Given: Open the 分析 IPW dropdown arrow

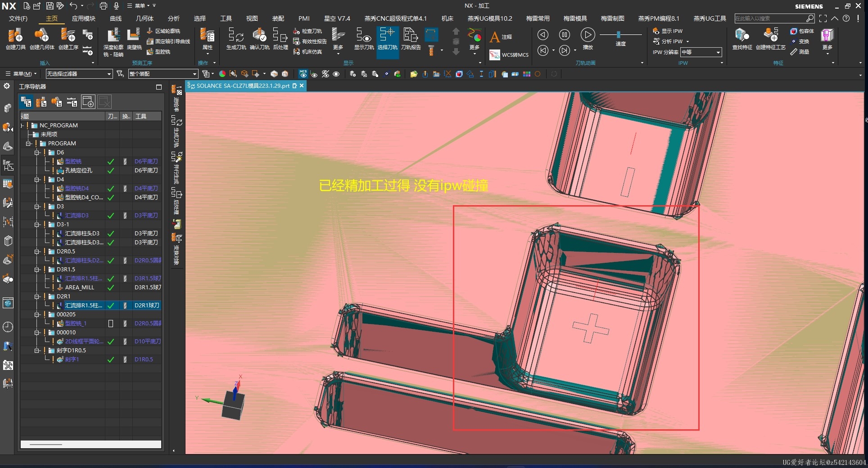Looking at the screenshot, I should click(x=687, y=41).
